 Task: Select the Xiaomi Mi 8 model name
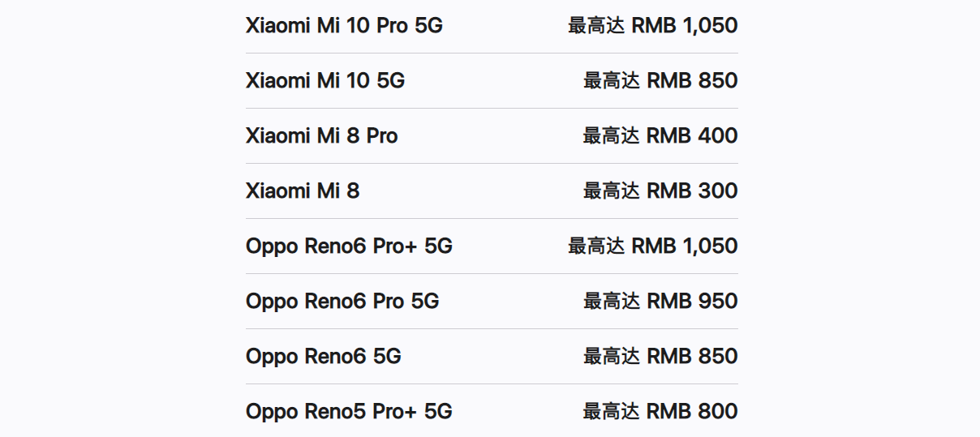click(303, 191)
